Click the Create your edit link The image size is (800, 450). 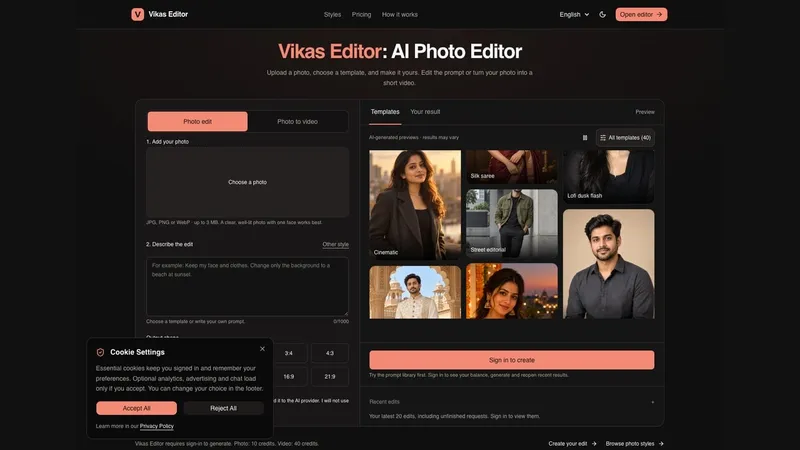click(x=572, y=444)
